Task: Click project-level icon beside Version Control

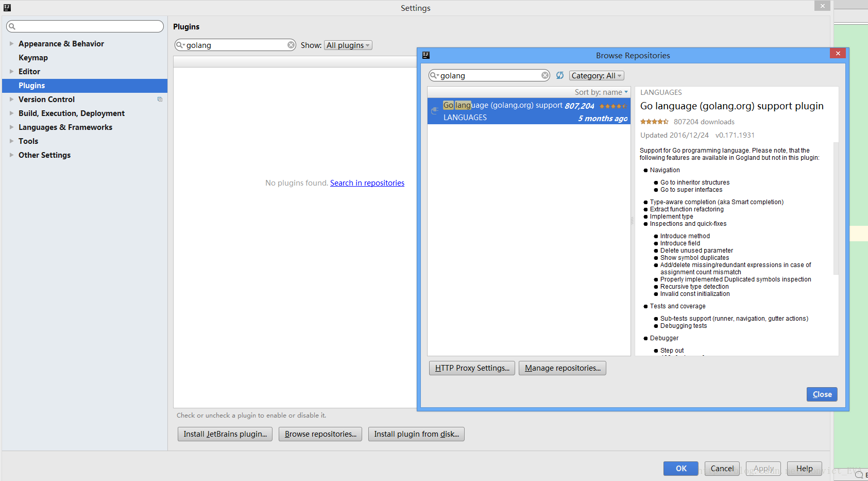Action: [160, 99]
